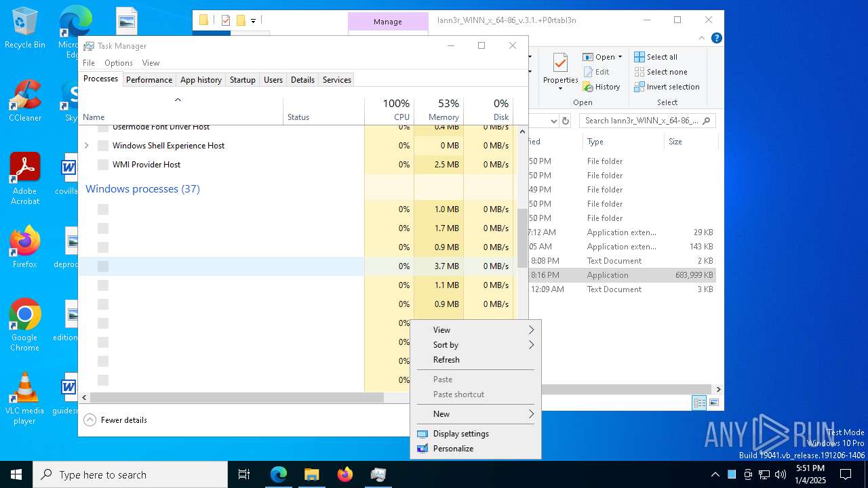Open Task Manager View menu
The image size is (868, 488).
tap(151, 63)
